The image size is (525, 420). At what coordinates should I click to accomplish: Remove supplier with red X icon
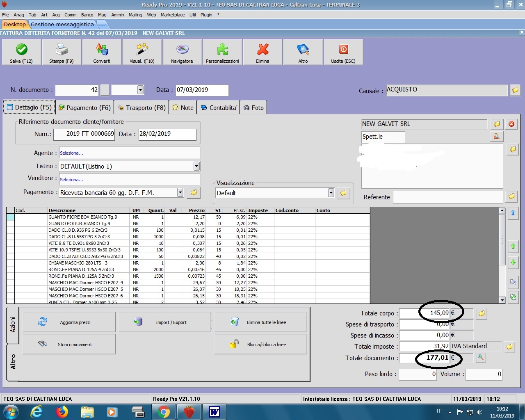coord(511,124)
